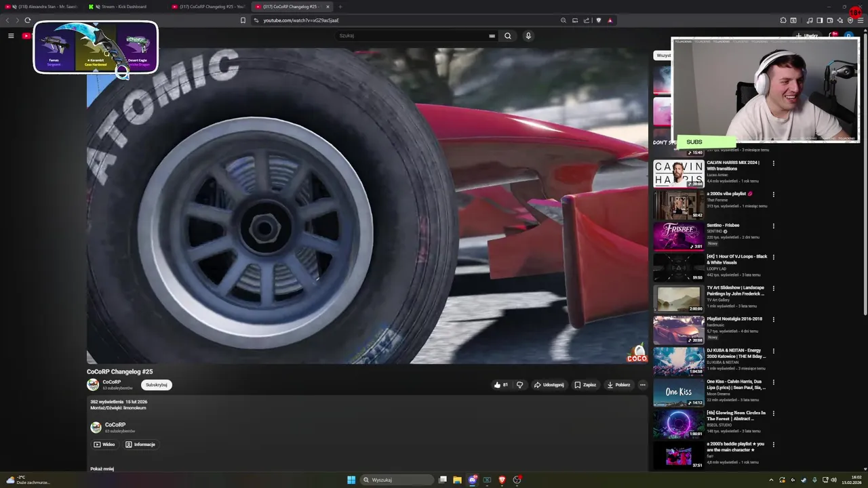This screenshot has height=488, width=868.
Task: Click the Brave shields lion icon in address bar
Action: pos(599,20)
